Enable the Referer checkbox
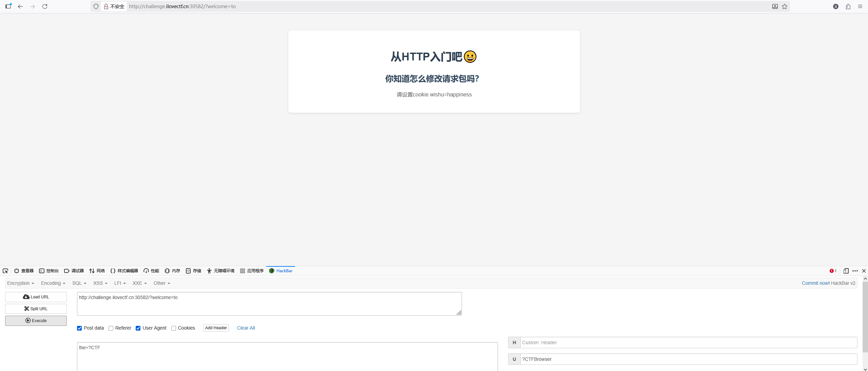 click(x=111, y=328)
